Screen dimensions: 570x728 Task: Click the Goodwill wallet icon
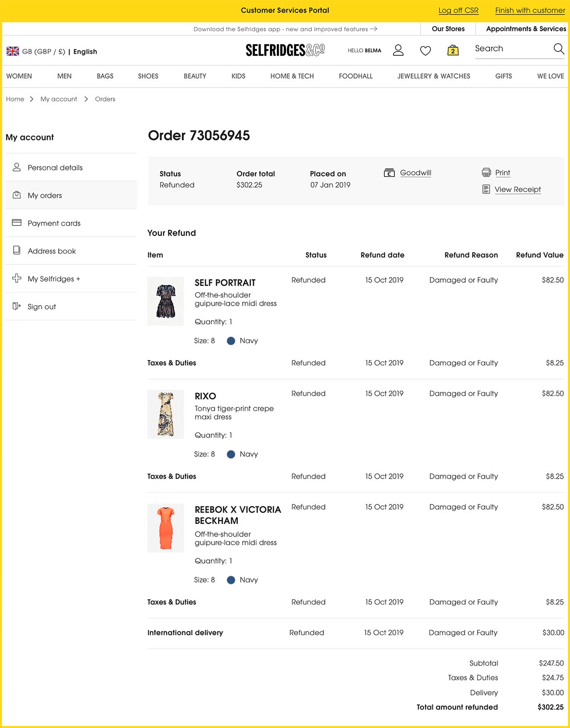pyautogui.click(x=389, y=173)
